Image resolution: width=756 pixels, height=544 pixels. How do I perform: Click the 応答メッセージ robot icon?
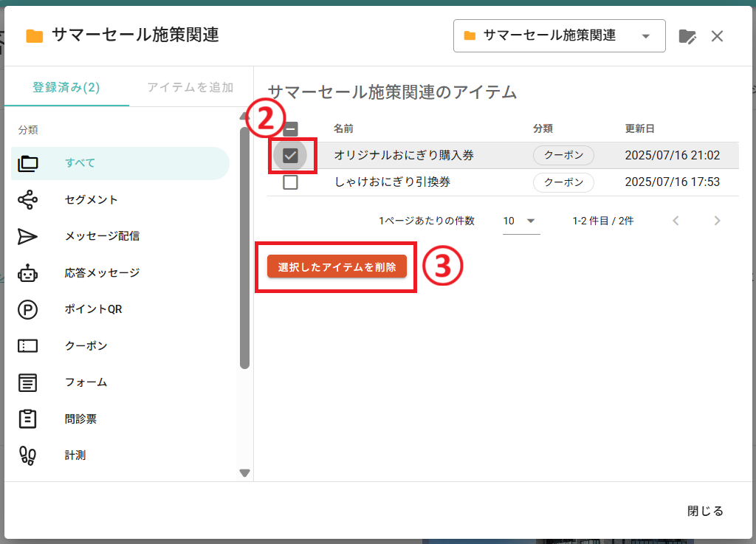click(x=27, y=273)
